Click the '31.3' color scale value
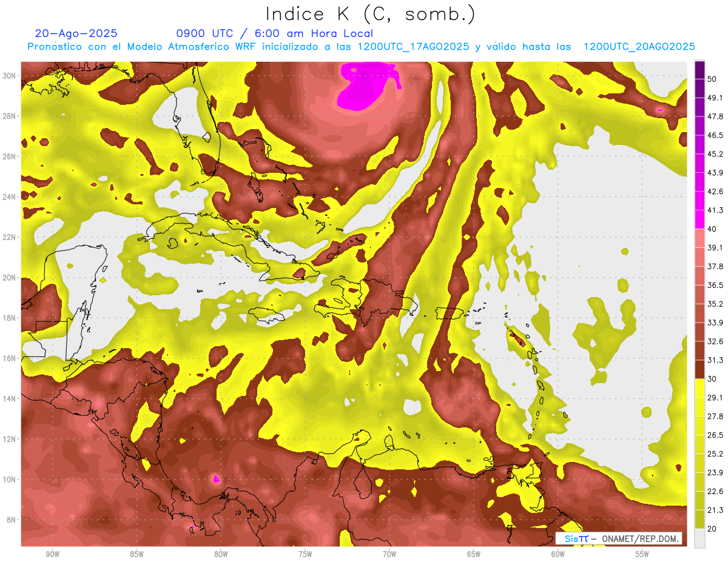The width and height of the screenshot is (728, 562). point(715,361)
